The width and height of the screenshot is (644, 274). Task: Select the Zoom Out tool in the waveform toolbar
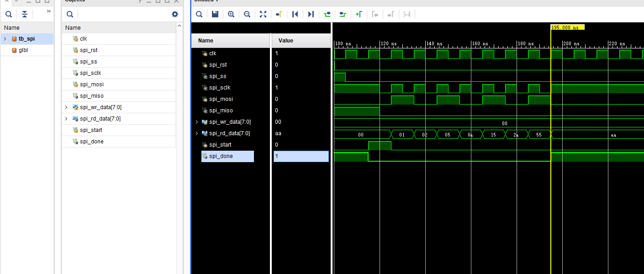click(247, 14)
